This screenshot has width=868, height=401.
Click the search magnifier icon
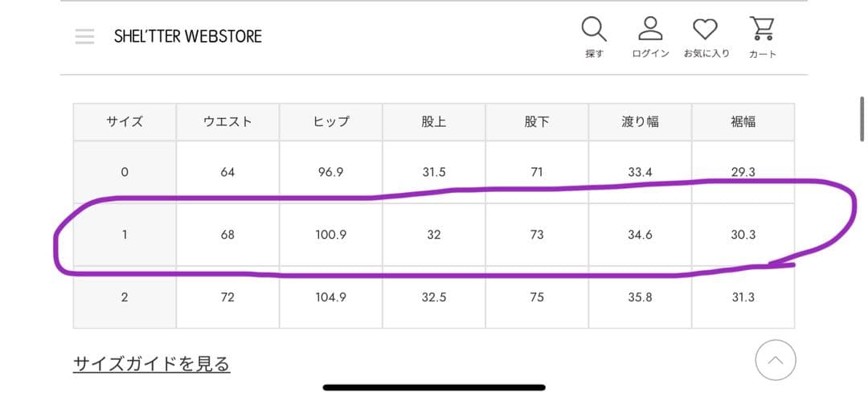(x=594, y=29)
